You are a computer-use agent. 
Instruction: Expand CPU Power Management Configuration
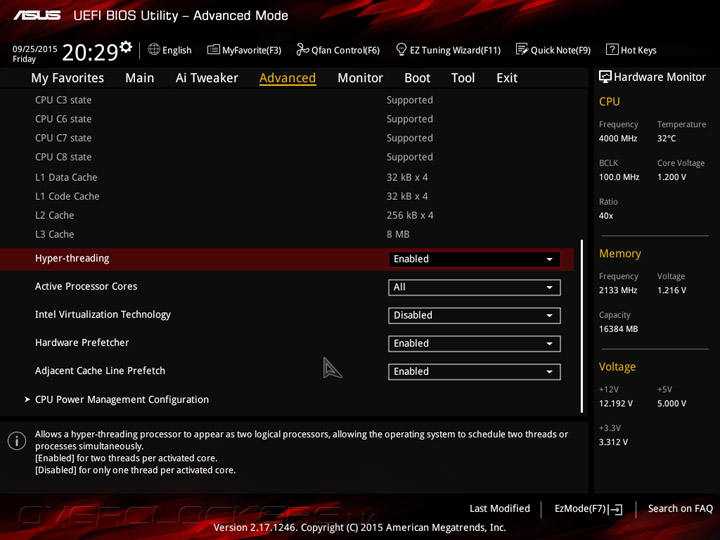click(122, 399)
